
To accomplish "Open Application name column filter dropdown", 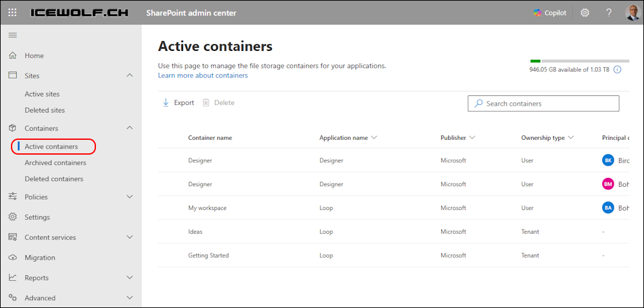I will [x=374, y=138].
